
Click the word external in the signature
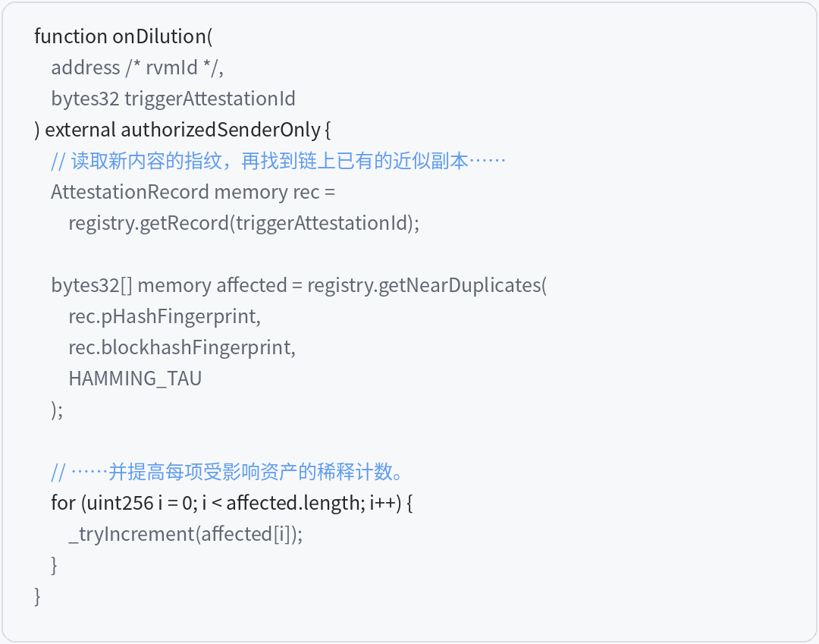pos(80,130)
